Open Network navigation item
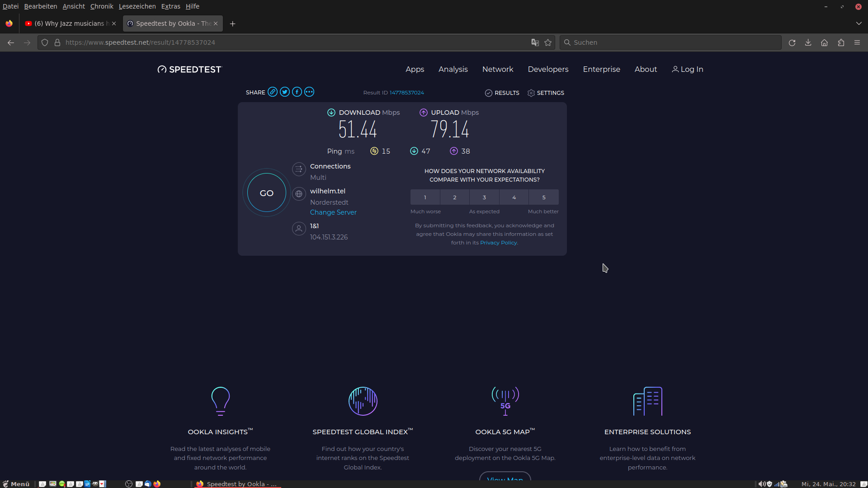This screenshot has width=868, height=488. click(x=498, y=70)
